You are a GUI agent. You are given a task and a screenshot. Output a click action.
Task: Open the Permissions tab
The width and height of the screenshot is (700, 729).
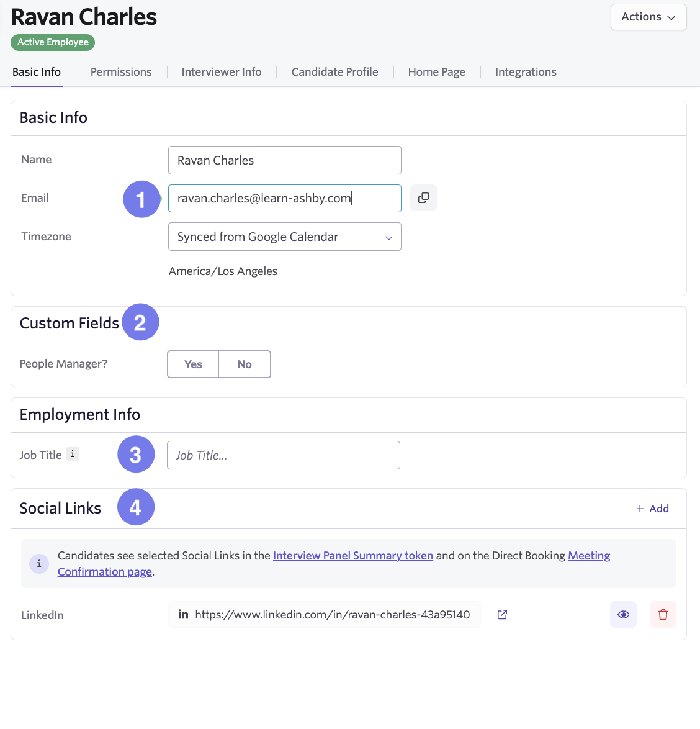(121, 72)
